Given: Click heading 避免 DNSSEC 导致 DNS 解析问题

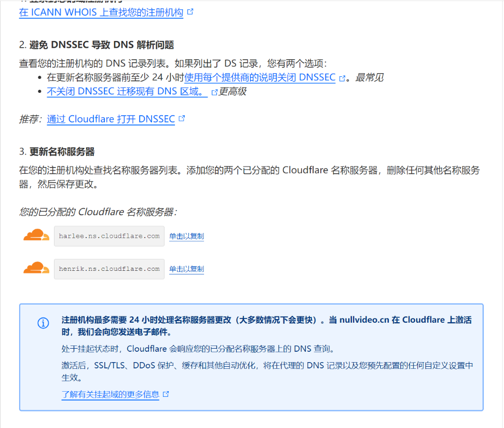Looking at the screenshot, I should point(102,45).
